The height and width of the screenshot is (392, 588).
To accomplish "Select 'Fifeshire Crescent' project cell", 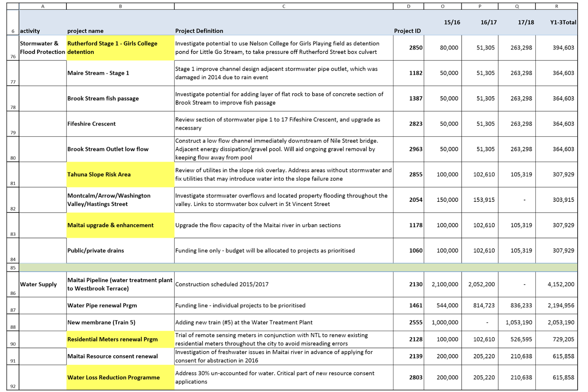I will [120, 124].
